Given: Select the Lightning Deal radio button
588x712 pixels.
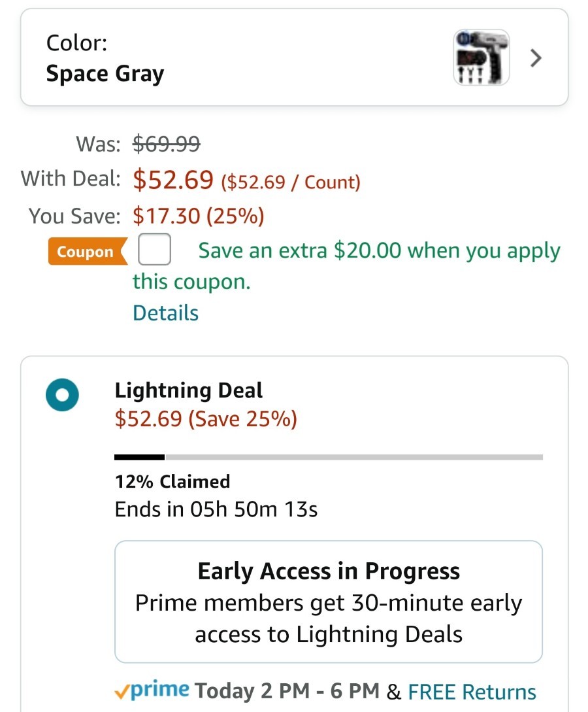Looking at the screenshot, I should point(62,395).
